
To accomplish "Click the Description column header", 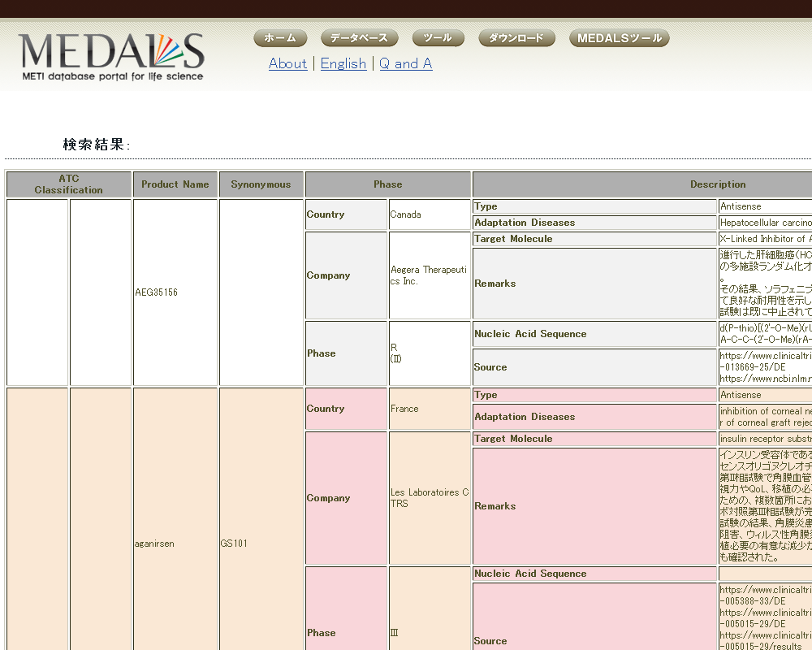I will pos(718,184).
